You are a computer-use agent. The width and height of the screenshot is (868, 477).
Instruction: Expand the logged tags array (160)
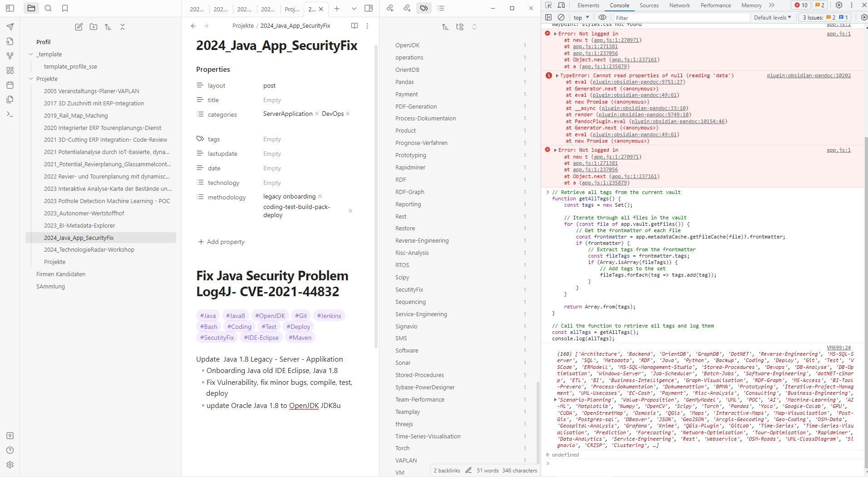pos(555,400)
